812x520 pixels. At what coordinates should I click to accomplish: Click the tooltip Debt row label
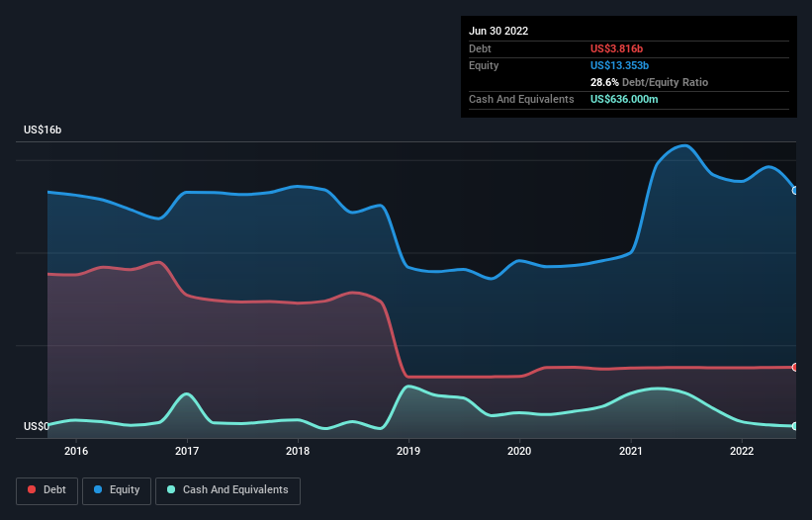click(x=480, y=48)
